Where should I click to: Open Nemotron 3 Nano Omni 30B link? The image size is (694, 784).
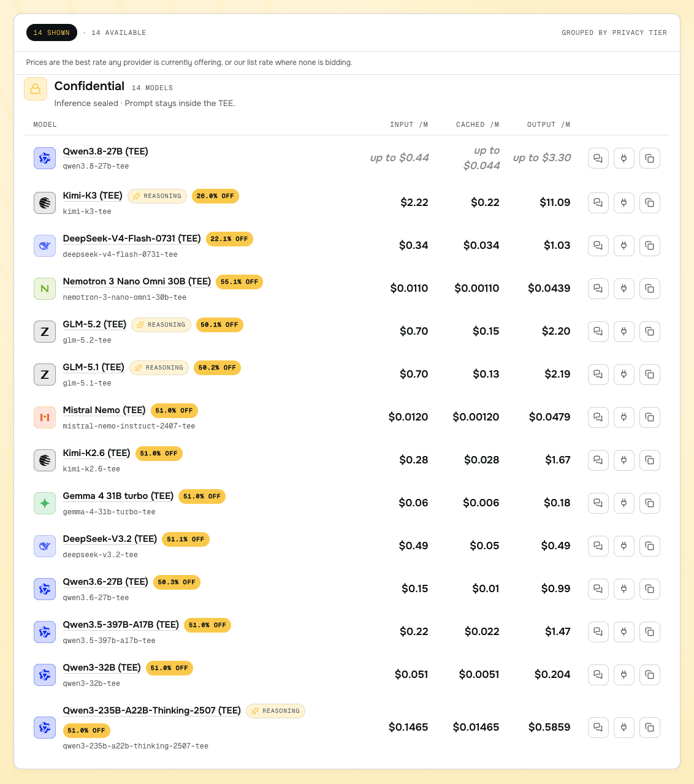[x=137, y=281]
